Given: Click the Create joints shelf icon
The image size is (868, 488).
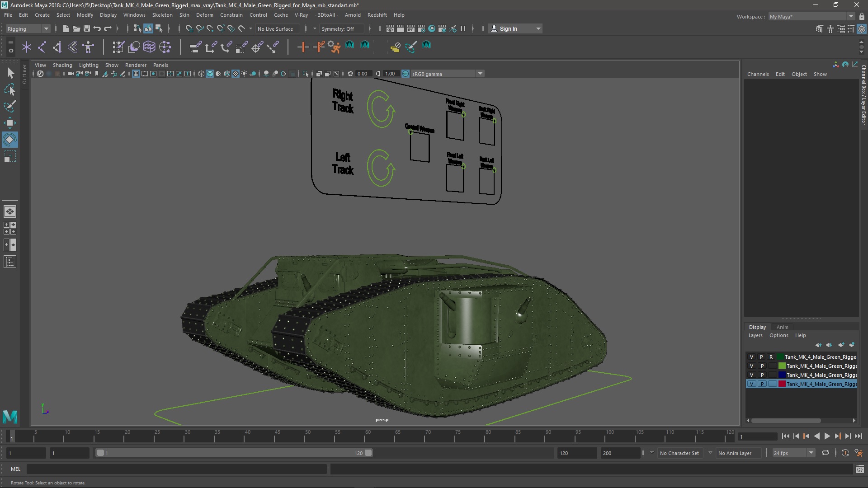Looking at the screenshot, I should [x=42, y=47].
